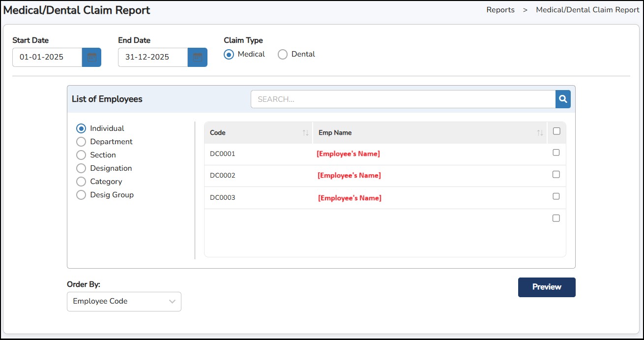The width and height of the screenshot is (644, 340).
Task: Sort by Code column arrows
Action: 305,133
